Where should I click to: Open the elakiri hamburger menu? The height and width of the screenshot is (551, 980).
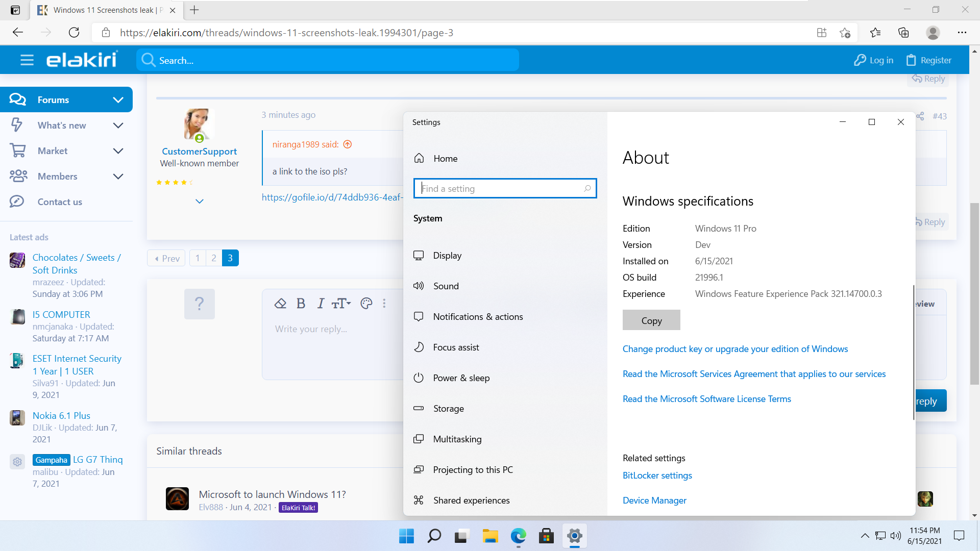(27, 60)
